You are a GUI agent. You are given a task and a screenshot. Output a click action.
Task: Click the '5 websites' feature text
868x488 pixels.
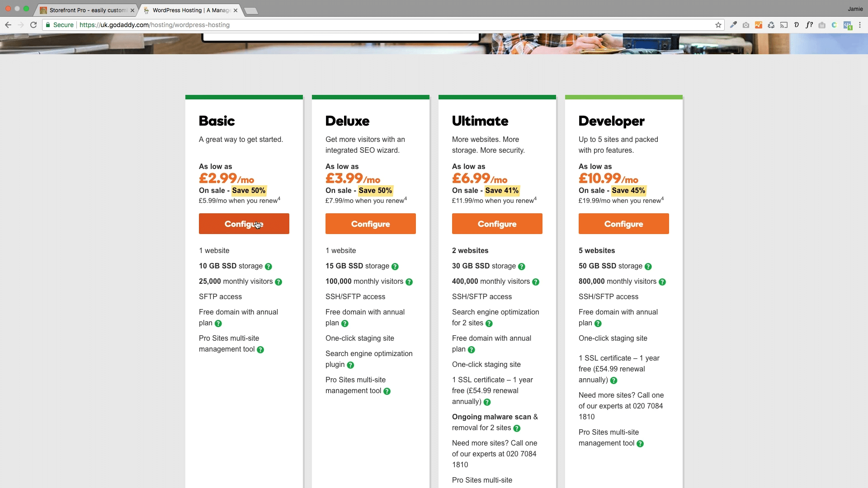[597, 251]
